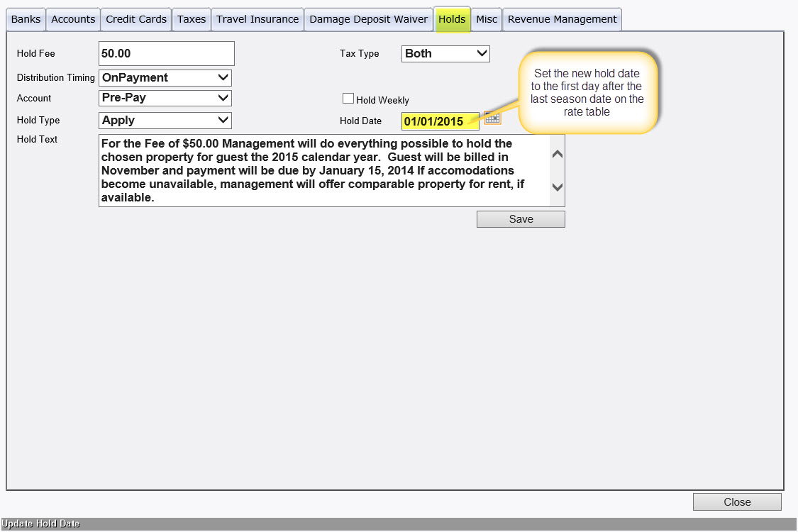798x532 pixels.
Task: Click into the Hold Fee field
Action: pos(167,53)
